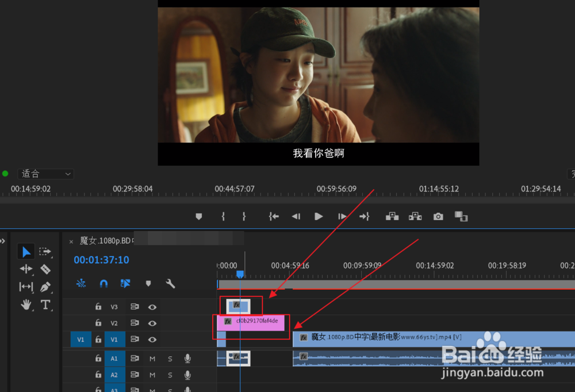Choose the Type tool
The height and width of the screenshot is (392, 575).
pos(45,305)
